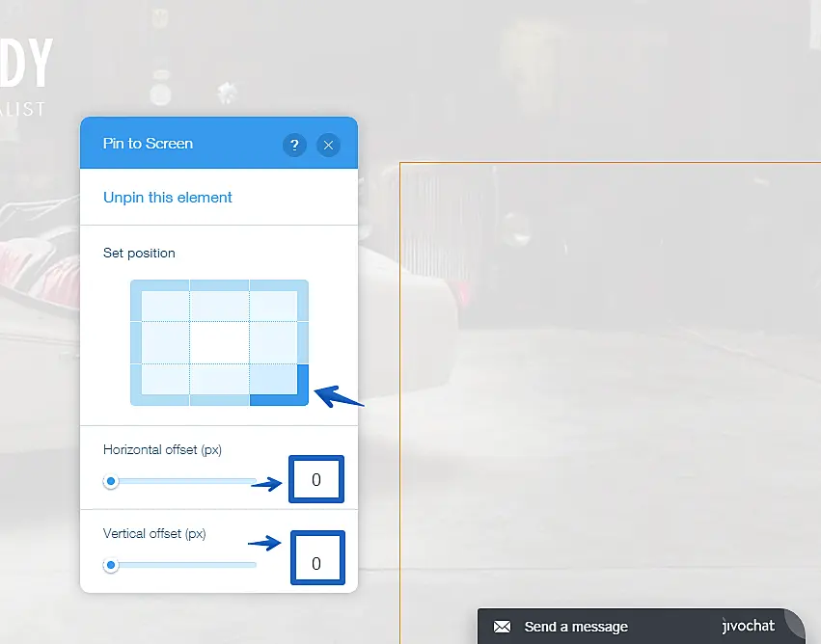The height and width of the screenshot is (644, 821).
Task: Click the Pin to Screen panel title
Action: coord(148,144)
